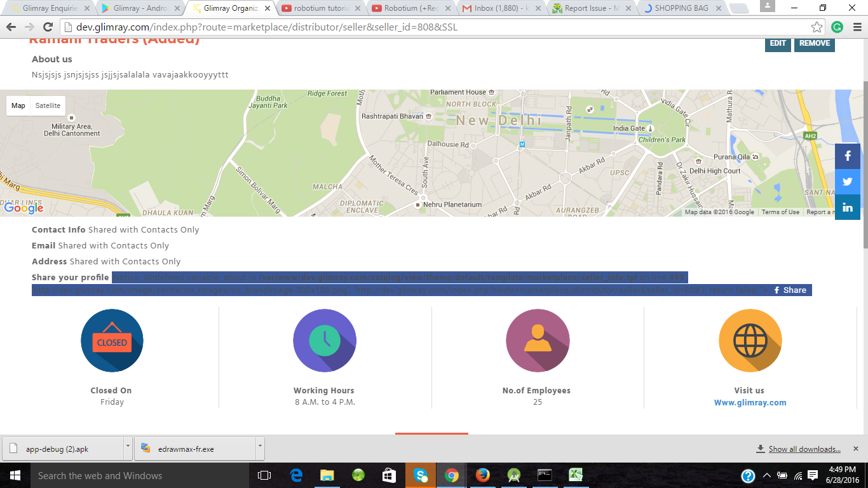The image size is (868, 488).
Task: Open Android Studio from taskbar
Action: coord(513,475)
